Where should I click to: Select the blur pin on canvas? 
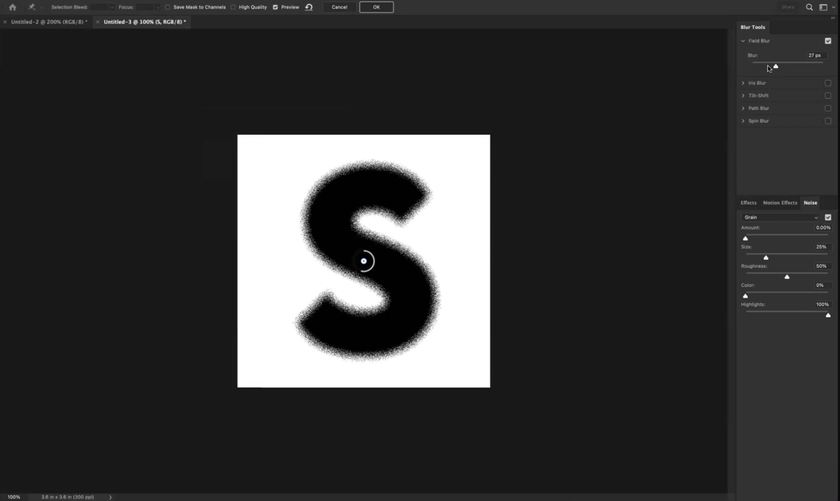pyautogui.click(x=364, y=261)
